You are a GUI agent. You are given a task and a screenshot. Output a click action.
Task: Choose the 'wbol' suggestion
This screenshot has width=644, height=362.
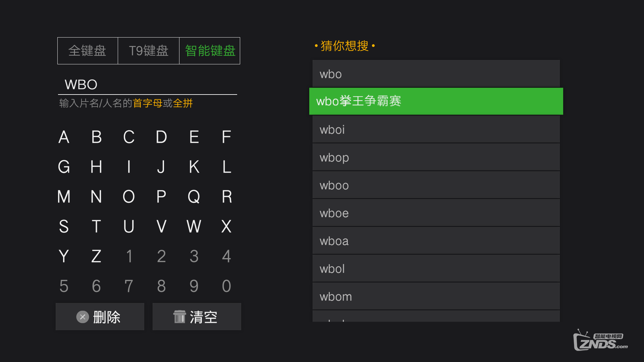pyautogui.click(x=436, y=268)
